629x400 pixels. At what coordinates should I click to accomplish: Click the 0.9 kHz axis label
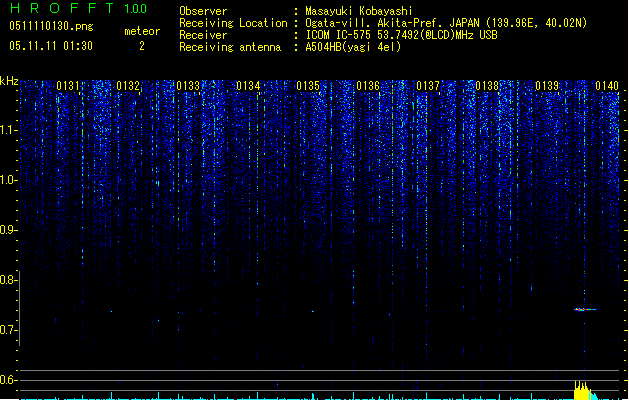tap(9, 230)
